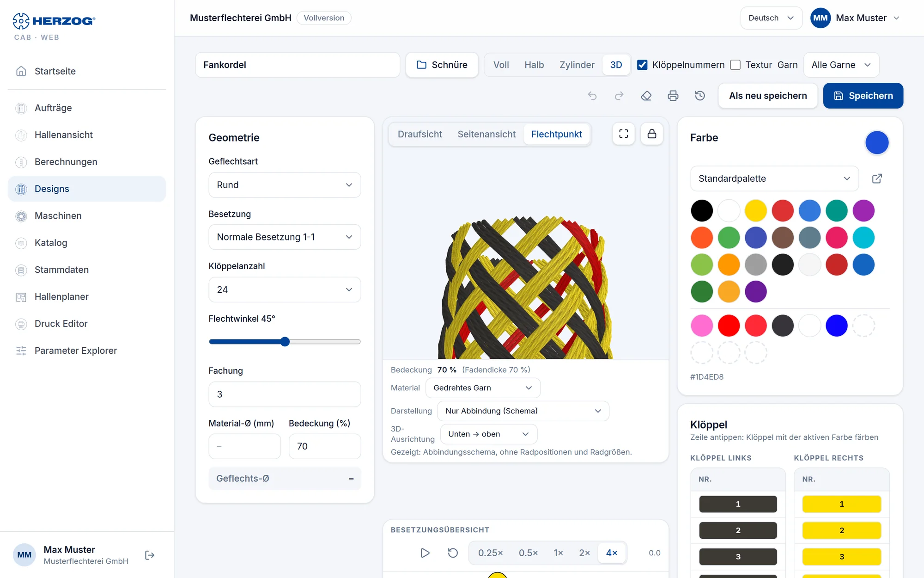Open the Klöppelanzahl 24 dropdown
This screenshot has height=578, width=924.
point(285,289)
